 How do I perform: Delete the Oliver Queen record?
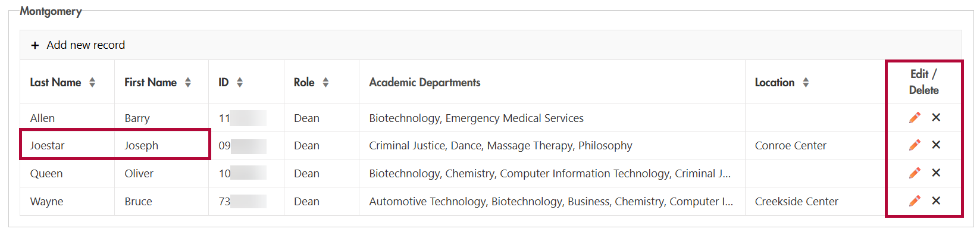pos(936,173)
